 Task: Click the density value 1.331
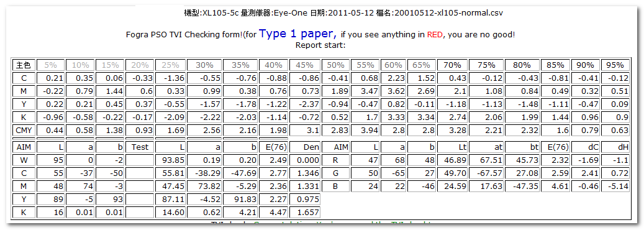[304, 186]
